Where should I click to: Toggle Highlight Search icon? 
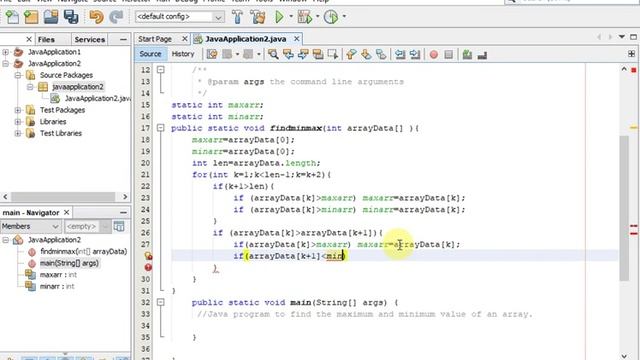[x=318, y=54]
